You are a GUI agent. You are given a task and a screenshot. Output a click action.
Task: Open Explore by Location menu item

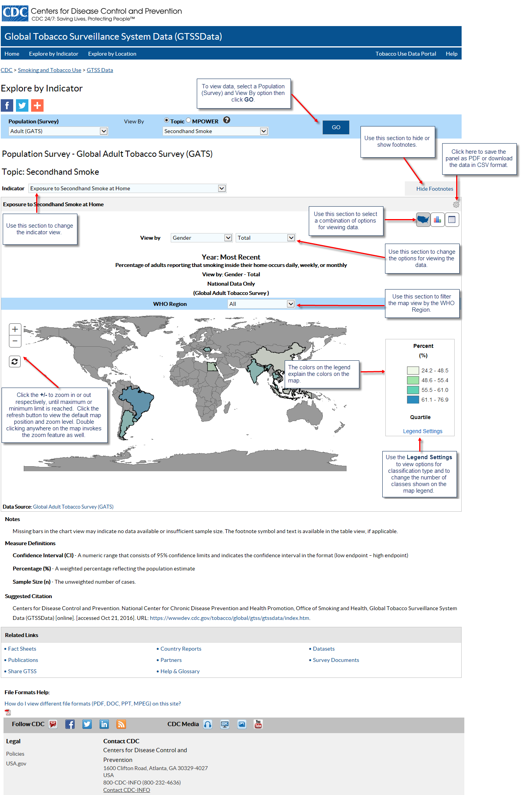[x=112, y=54]
